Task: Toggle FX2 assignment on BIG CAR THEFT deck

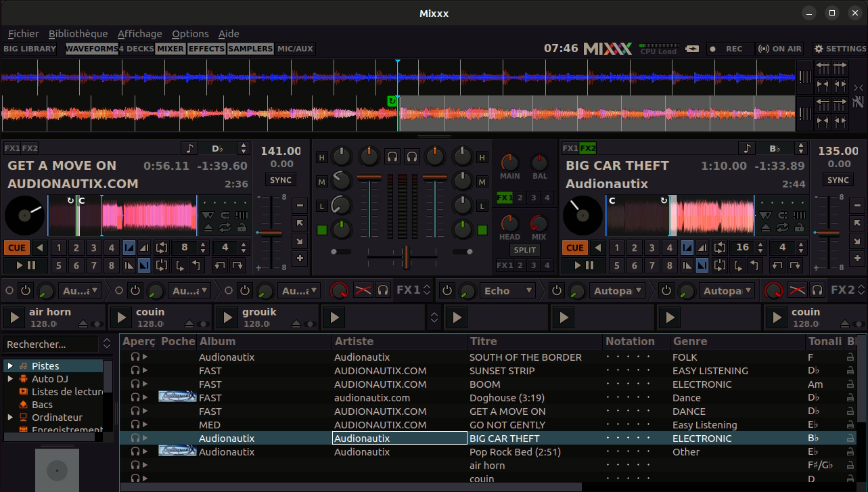Action: pos(588,148)
